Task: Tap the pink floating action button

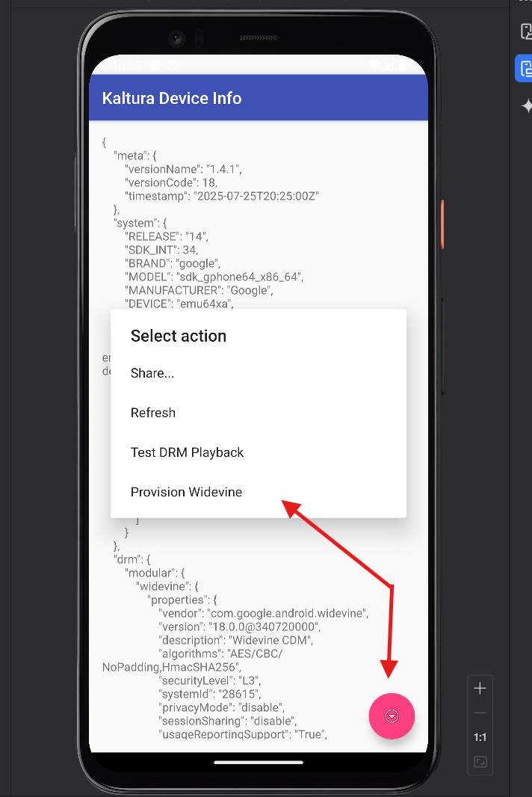Action: point(392,716)
